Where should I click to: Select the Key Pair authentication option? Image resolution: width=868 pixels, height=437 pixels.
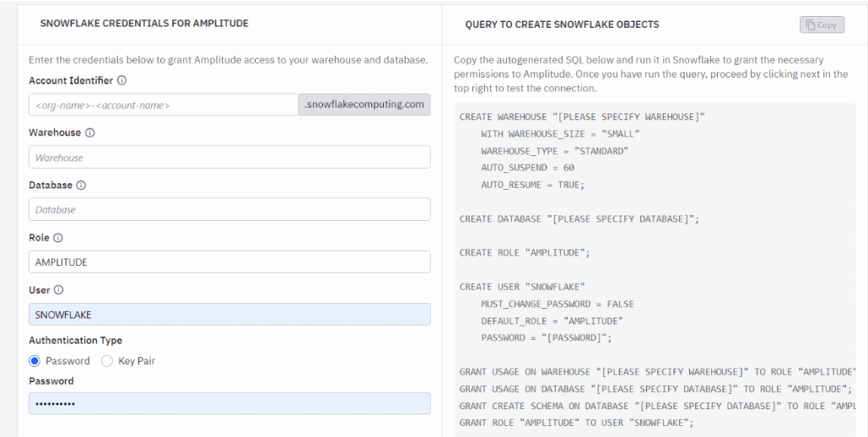108,361
